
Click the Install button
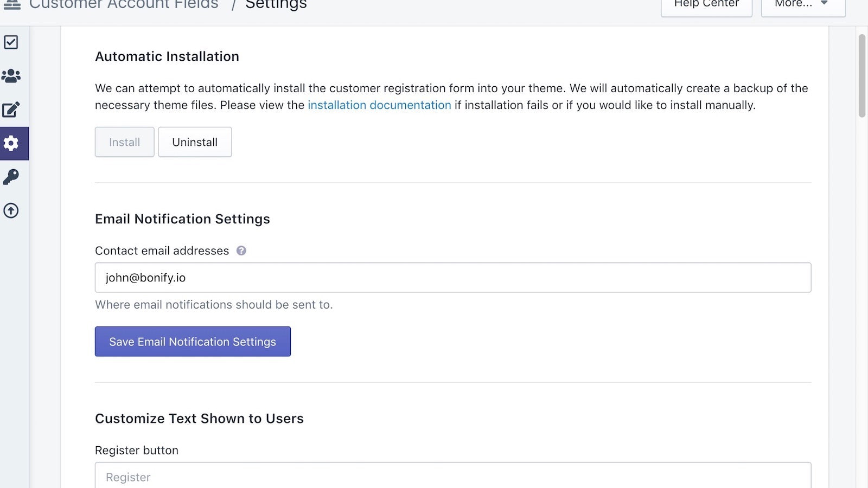tap(124, 142)
